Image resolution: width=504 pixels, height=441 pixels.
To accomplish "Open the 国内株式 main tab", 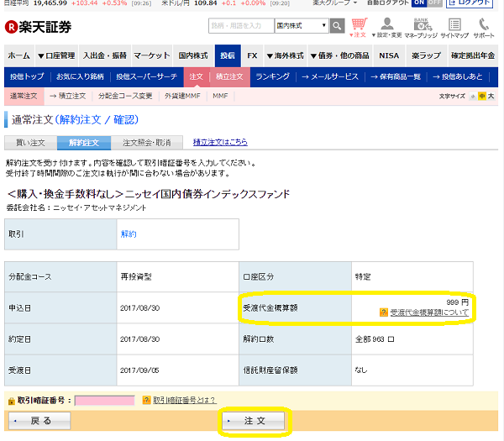I will click(193, 55).
